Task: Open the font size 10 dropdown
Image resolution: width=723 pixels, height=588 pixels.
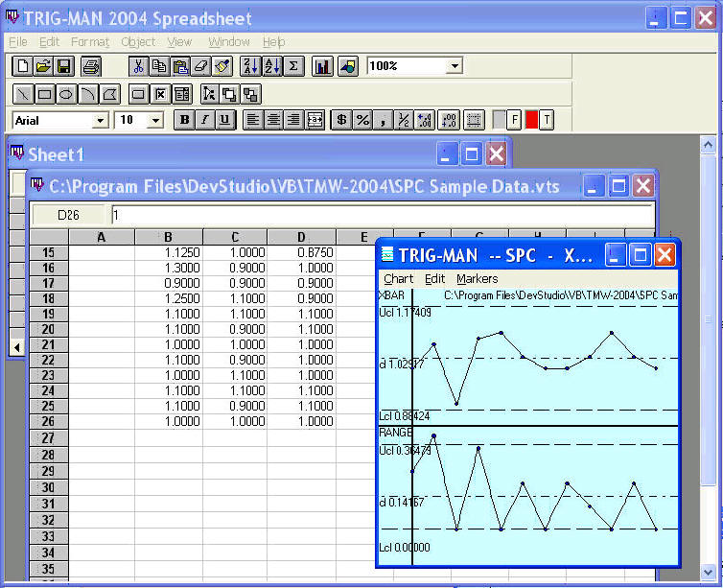Action: point(155,121)
